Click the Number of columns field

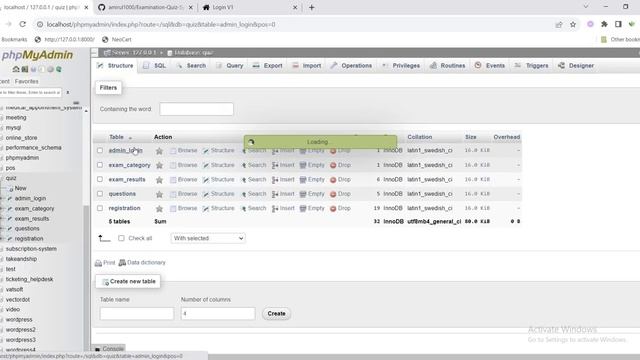coord(218,313)
